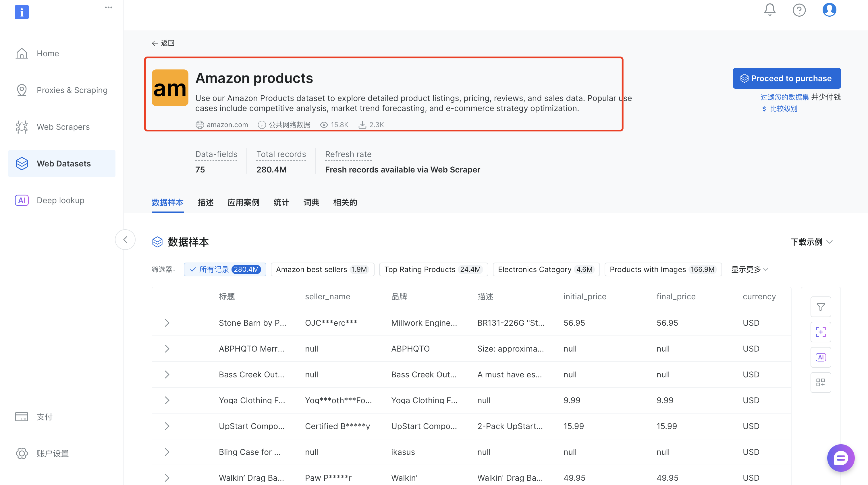Screen dimensions: 868x485
Task: Click the Total records label
Action: click(281, 154)
